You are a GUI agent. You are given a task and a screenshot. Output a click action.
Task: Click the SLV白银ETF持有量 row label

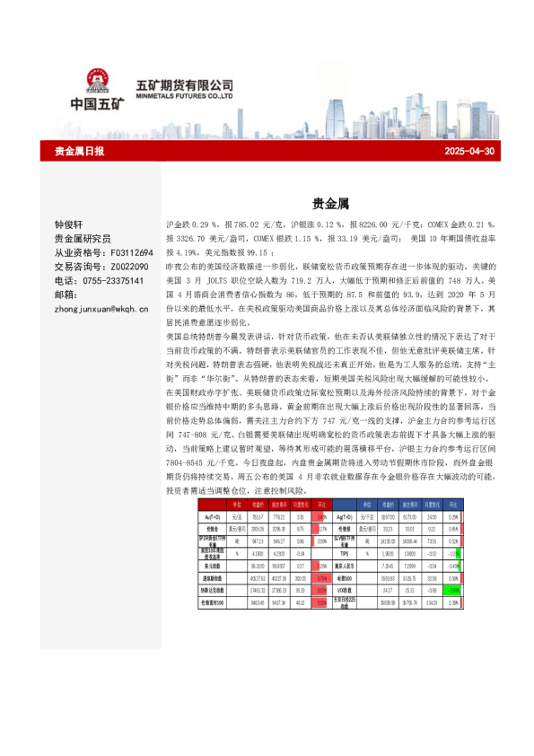[345, 541]
